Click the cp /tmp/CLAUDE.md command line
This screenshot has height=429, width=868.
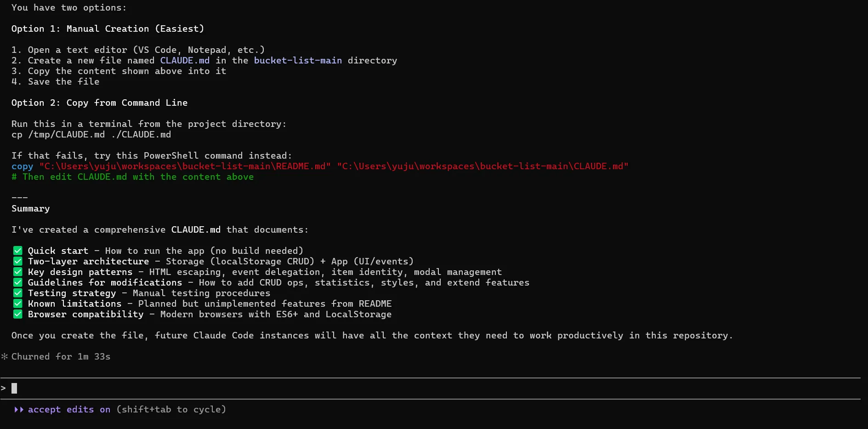pyautogui.click(x=91, y=134)
